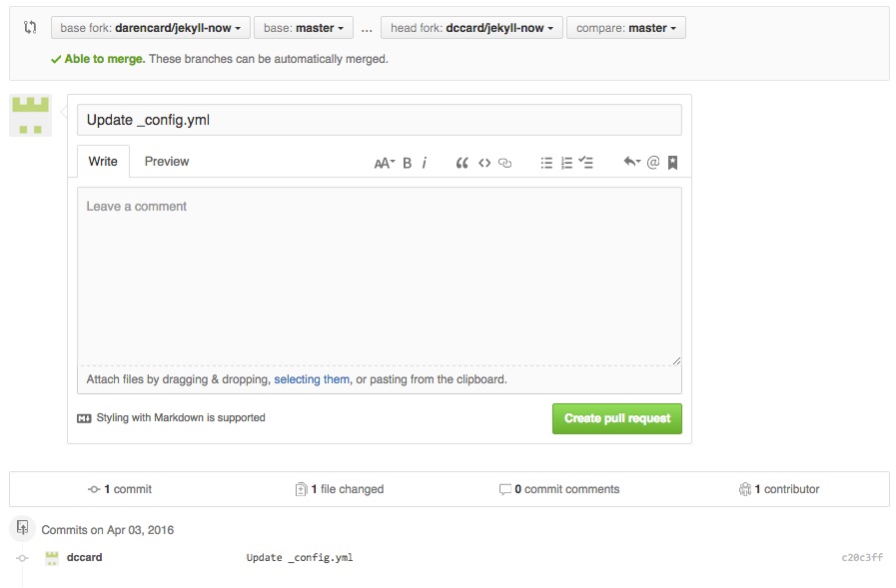896x588 pixels.
Task: Click the git compare icon at top left
Action: (x=29, y=27)
